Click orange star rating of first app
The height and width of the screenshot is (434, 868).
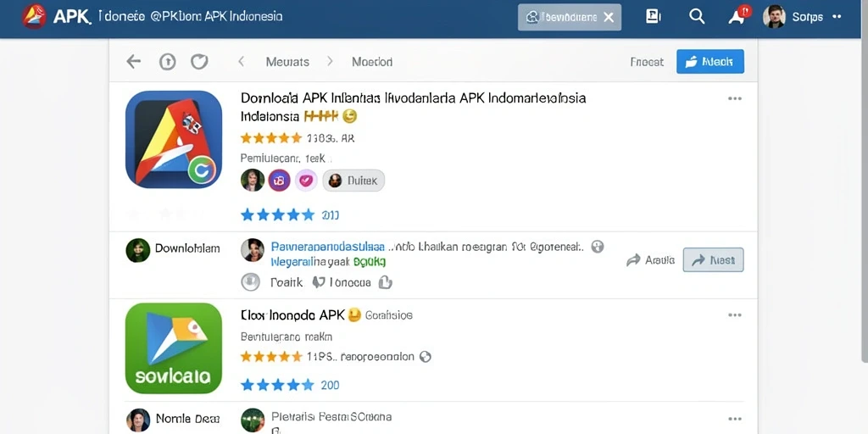click(271, 138)
